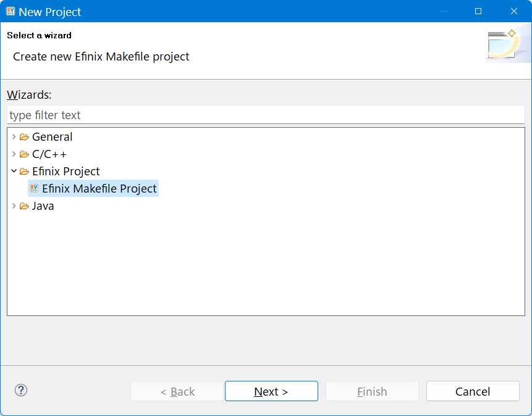Viewport: 532px width, 416px height.
Task: Click the Java folder icon
Action: 24,206
